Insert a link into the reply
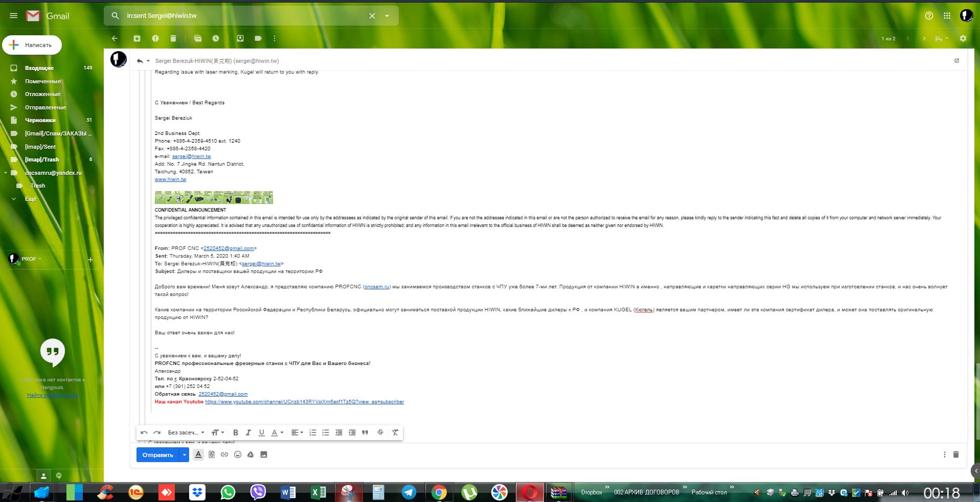The height and width of the screenshot is (502, 980). pos(224,454)
